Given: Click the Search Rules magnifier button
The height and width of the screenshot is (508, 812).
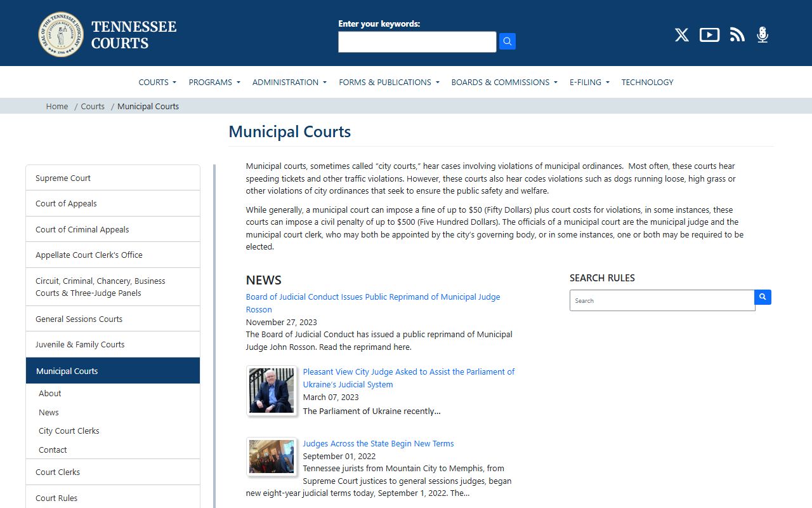Looking at the screenshot, I should 763,297.
